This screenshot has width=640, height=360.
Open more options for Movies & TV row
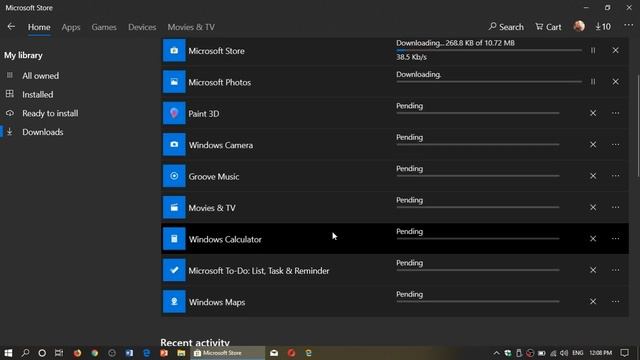coord(615,207)
